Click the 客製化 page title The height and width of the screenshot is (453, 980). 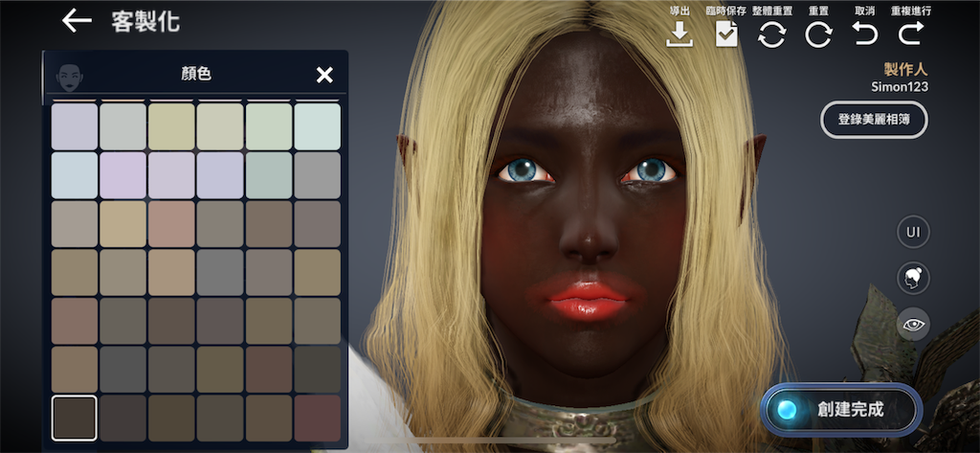pos(145,21)
